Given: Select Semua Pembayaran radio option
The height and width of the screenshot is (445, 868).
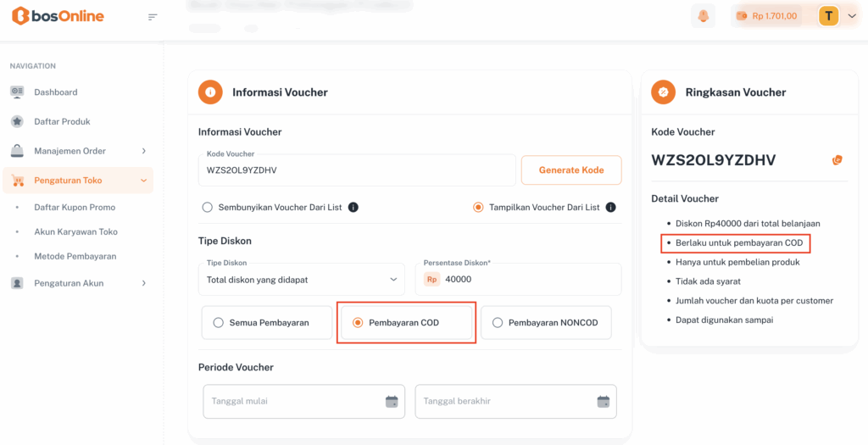Looking at the screenshot, I should [x=219, y=322].
